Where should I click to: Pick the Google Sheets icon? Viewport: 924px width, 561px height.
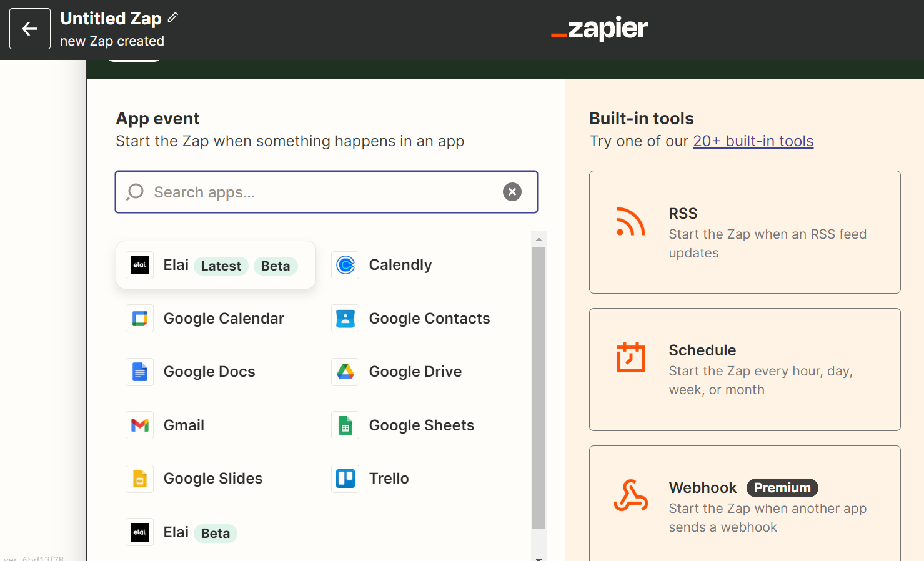[x=345, y=425]
